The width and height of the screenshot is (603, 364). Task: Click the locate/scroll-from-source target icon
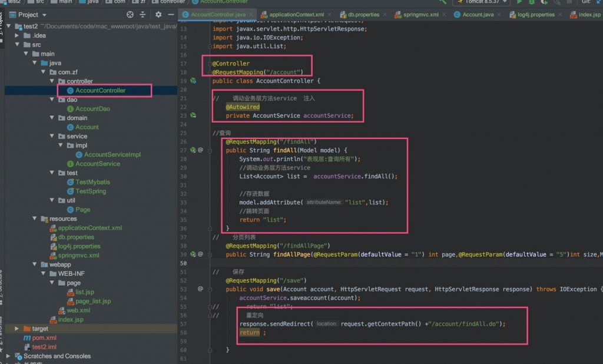tap(130, 15)
